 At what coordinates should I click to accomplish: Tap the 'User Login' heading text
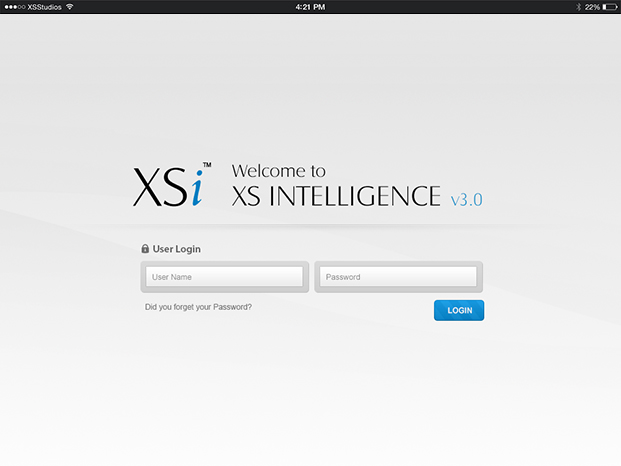[177, 249]
